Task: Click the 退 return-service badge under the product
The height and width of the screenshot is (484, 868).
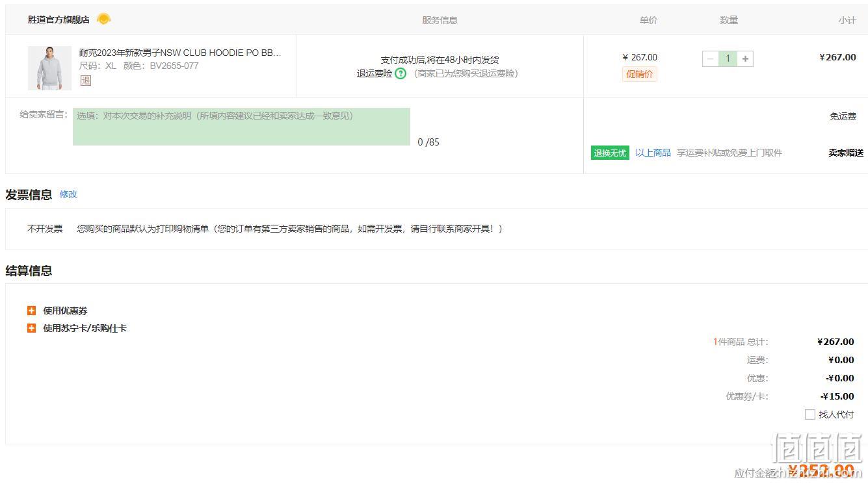Action: (x=86, y=81)
